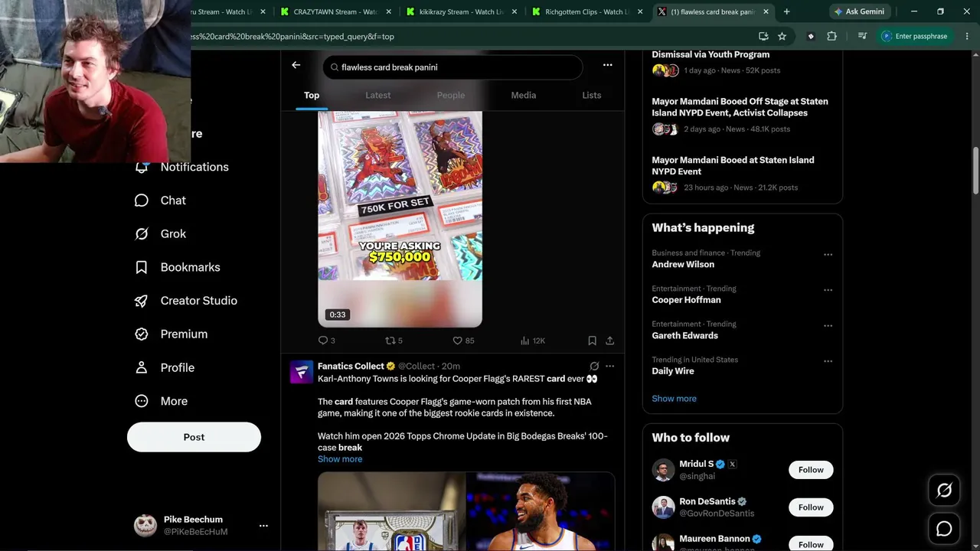Switch to Richgottem Clips browser tab
This screenshot has height=551, width=980.
pos(588,11)
